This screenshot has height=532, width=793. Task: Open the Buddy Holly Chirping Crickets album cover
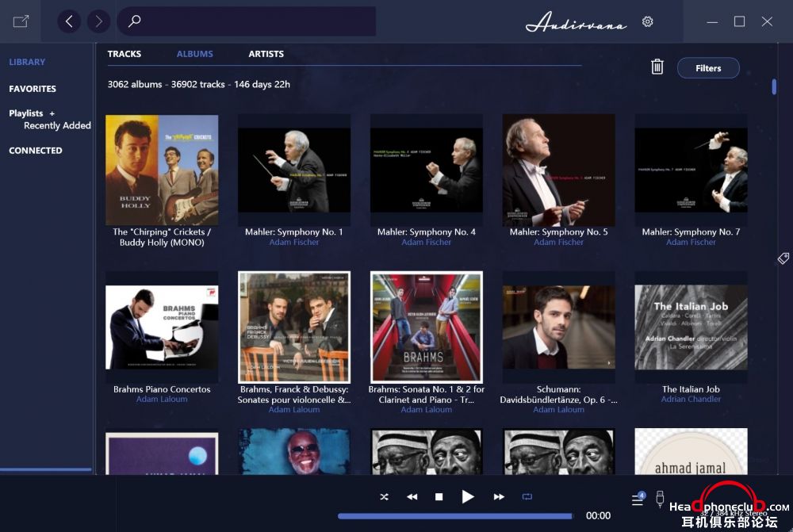(162, 170)
